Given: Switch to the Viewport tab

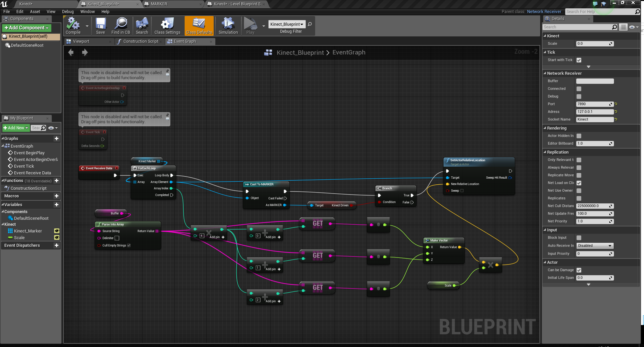Looking at the screenshot, I should point(88,41).
